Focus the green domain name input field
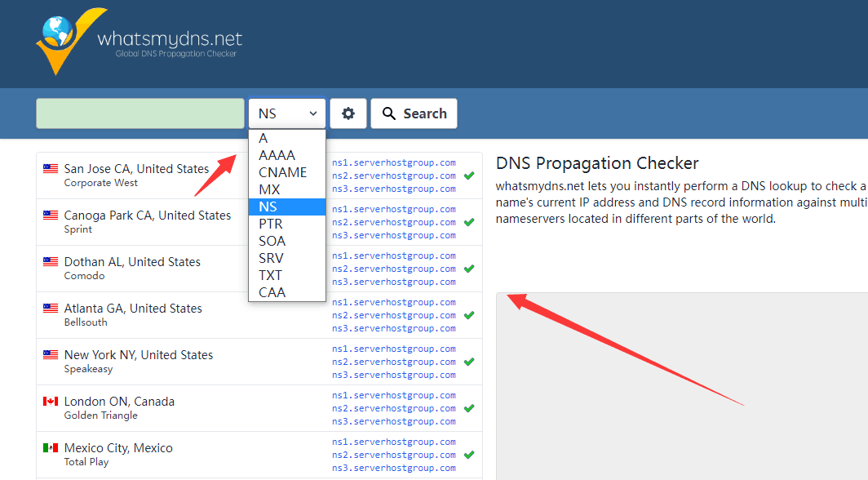 pyautogui.click(x=139, y=113)
